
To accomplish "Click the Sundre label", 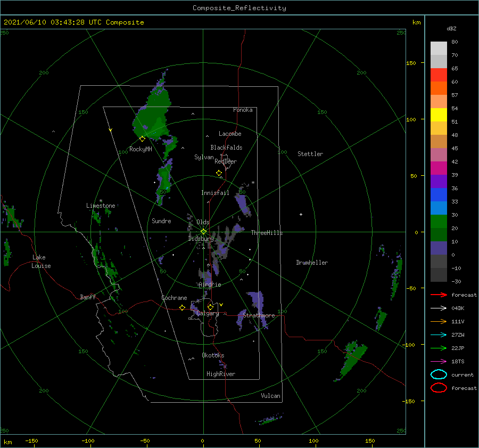I will (161, 221).
